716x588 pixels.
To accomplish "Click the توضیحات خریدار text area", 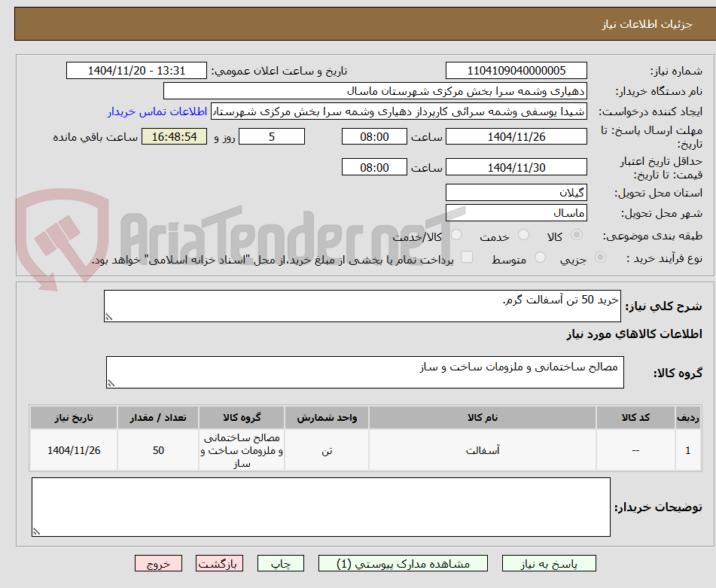I will point(321,507).
